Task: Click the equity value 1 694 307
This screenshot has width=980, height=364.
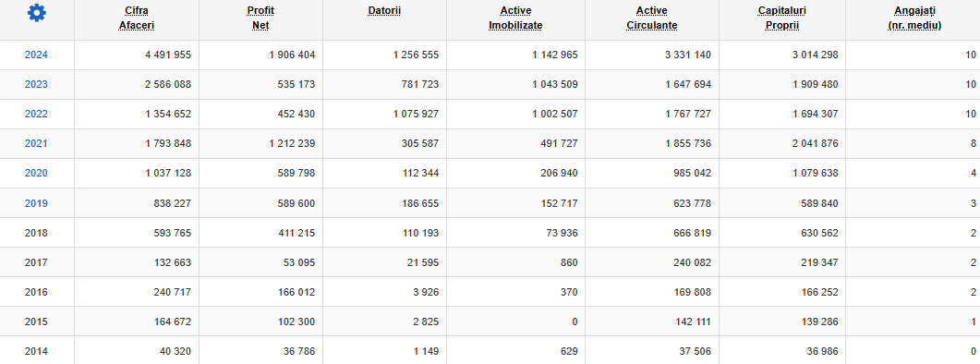Action: (x=815, y=114)
